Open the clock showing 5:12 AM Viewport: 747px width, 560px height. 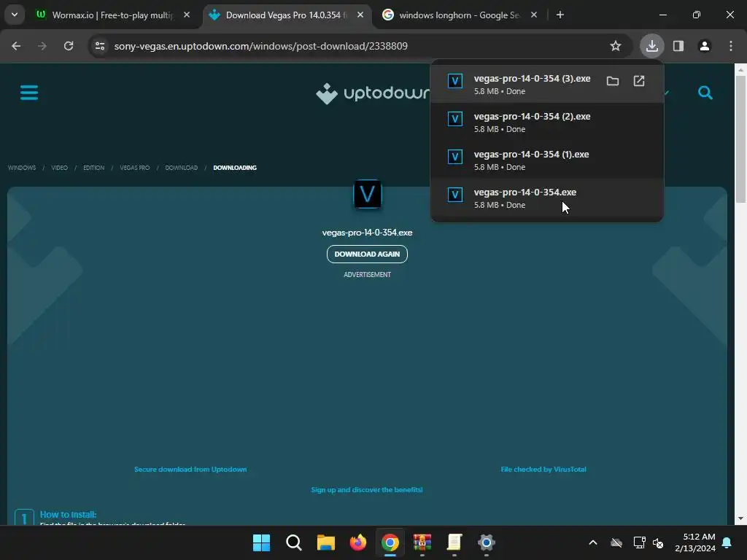[695, 542]
